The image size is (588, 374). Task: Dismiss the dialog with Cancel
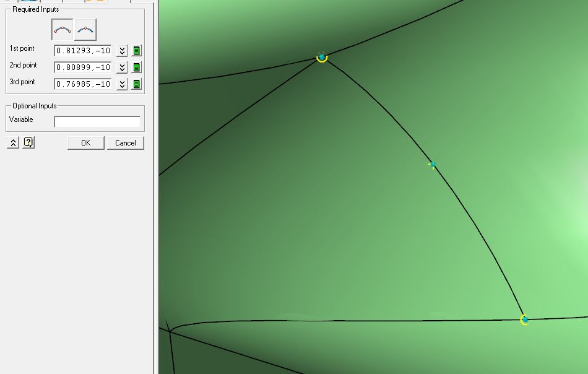[126, 143]
